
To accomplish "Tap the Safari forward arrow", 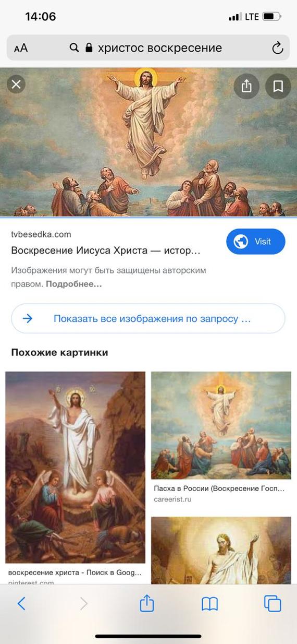I will pos(84,604).
